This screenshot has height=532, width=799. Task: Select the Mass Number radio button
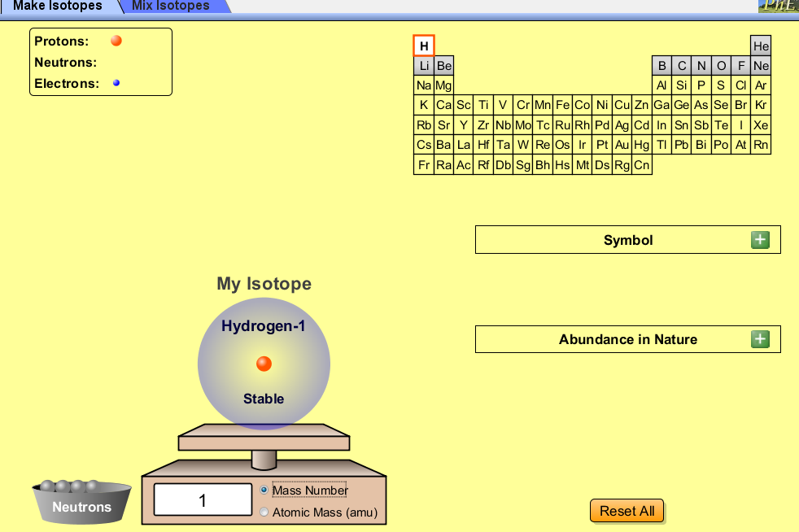click(264, 491)
